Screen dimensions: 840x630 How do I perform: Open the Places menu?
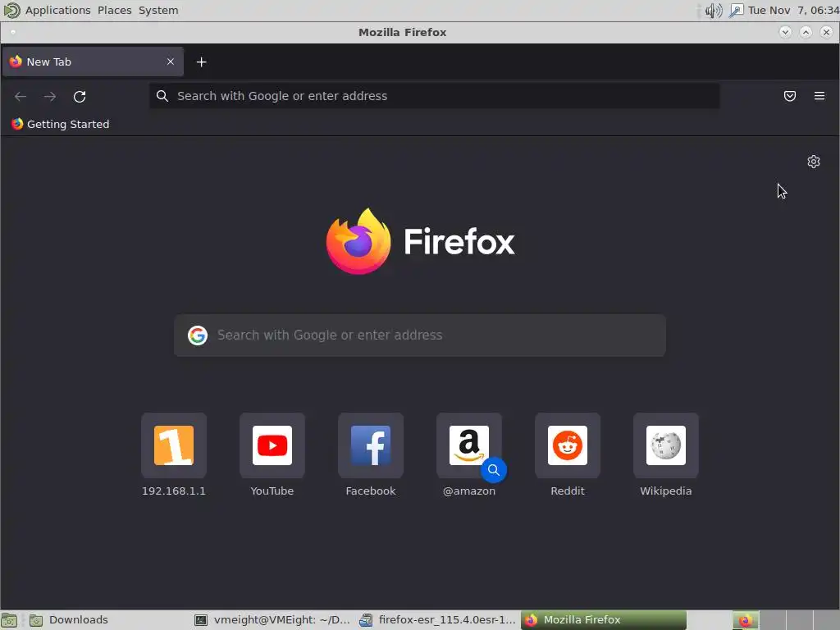pyautogui.click(x=115, y=10)
